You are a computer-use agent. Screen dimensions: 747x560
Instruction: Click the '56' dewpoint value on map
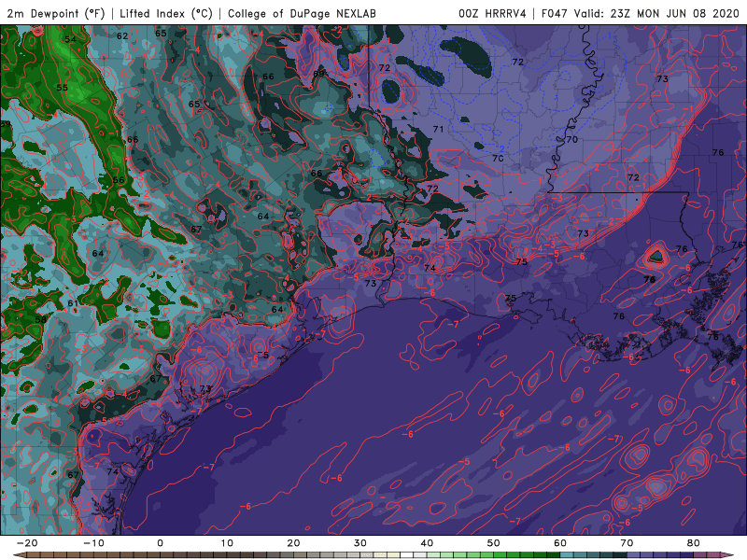click(x=119, y=180)
